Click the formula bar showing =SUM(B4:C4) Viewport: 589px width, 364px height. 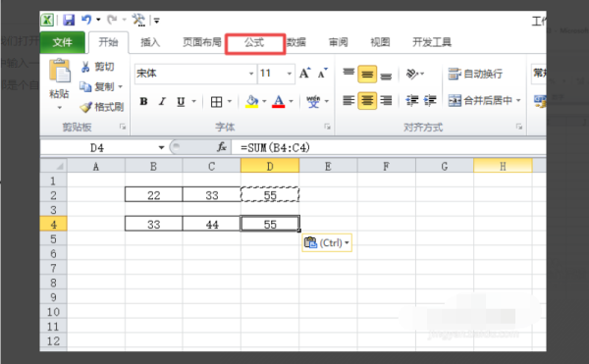(389, 147)
